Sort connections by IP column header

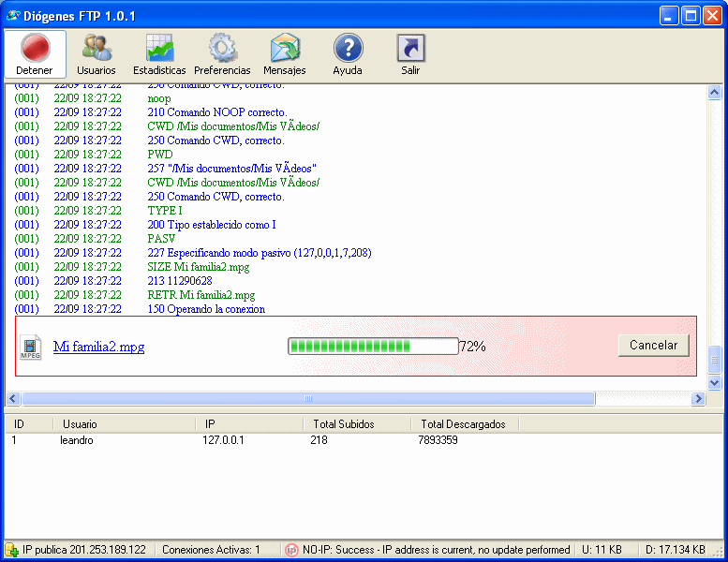[211, 424]
